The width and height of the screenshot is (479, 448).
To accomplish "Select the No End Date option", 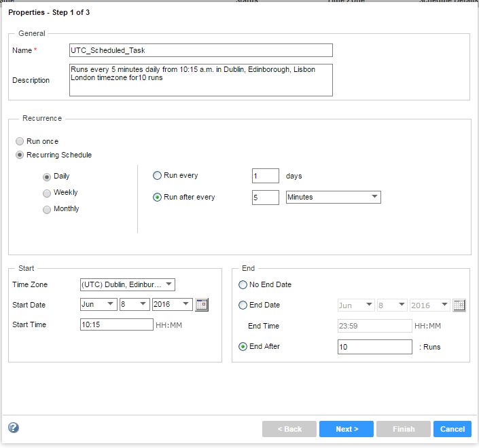I will (243, 285).
